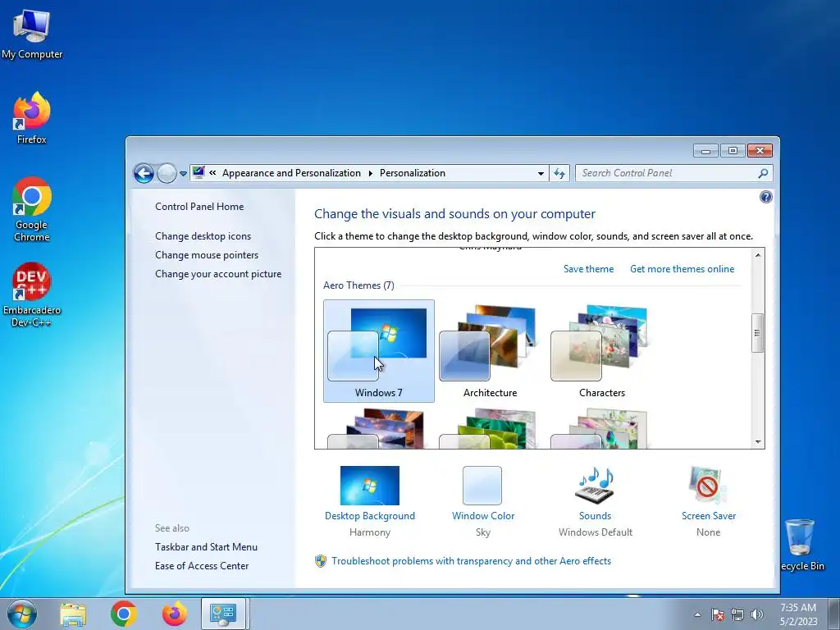Open the Sounds piano icon
Viewport: 840px width, 630px height.
(595, 486)
